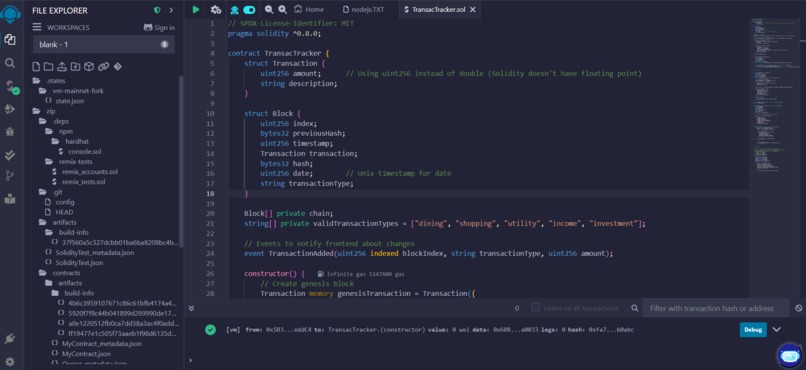This screenshot has width=806, height=370.
Task: Create a new file with the file icon
Action: 36,67
